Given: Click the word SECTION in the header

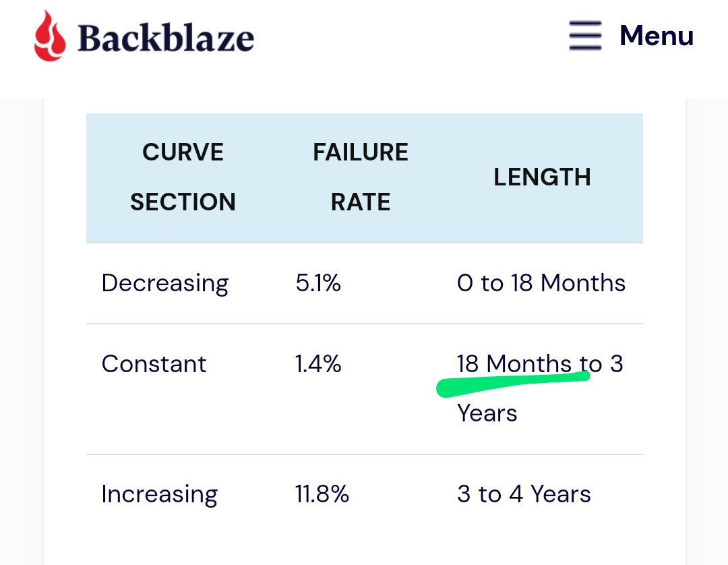Looking at the screenshot, I should [183, 202].
